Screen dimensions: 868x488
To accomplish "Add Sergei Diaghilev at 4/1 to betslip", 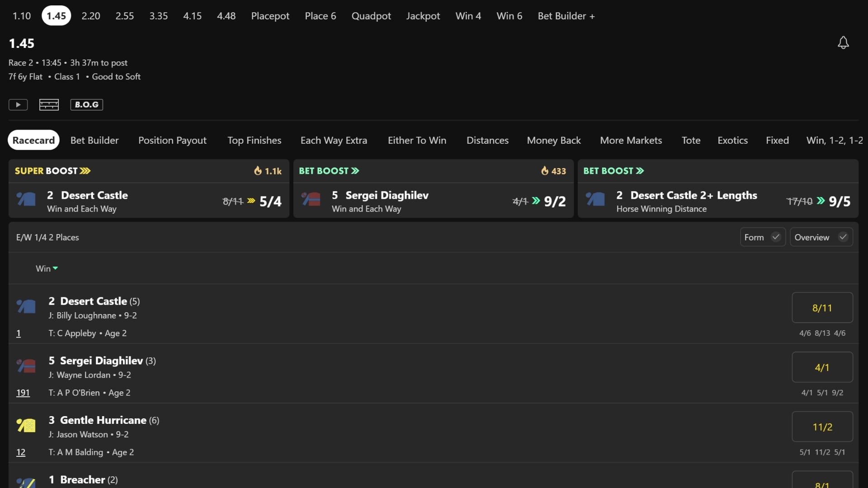I will 822,367.
